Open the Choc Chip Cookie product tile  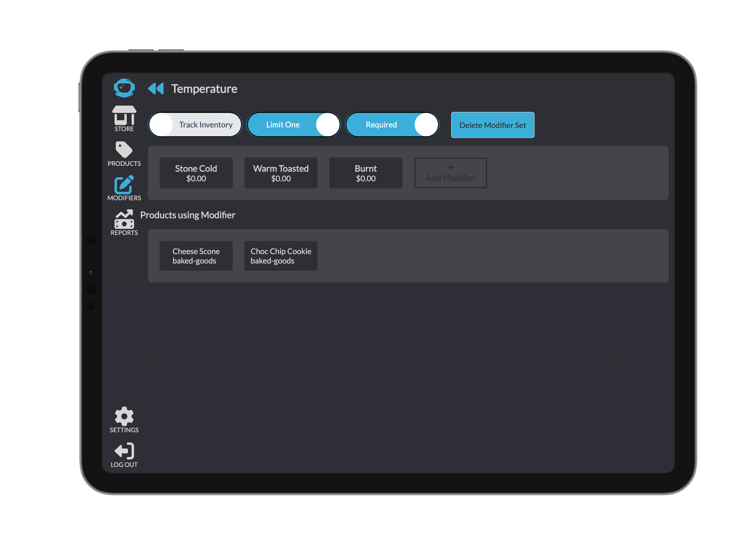pos(281,256)
